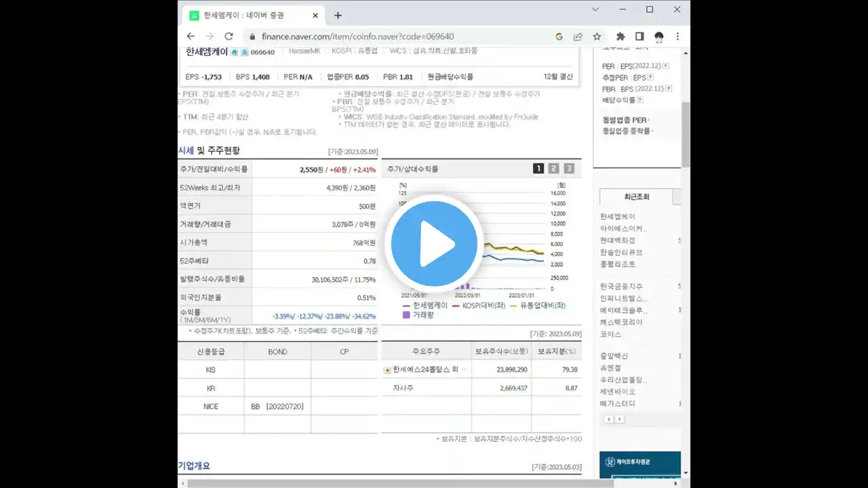Open 에이테크솔루 in recent list

click(x=623, y=310)
